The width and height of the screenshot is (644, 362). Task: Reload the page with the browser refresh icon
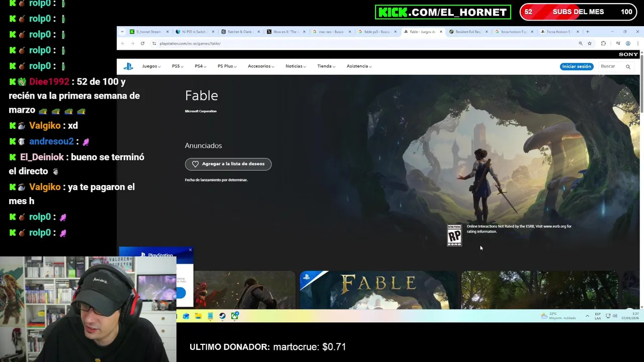(x=142, y=44)
